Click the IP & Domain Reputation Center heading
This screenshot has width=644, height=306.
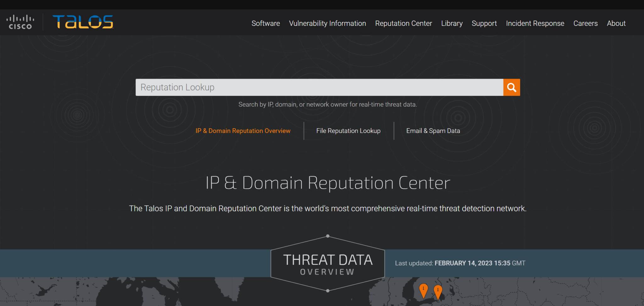328,183
